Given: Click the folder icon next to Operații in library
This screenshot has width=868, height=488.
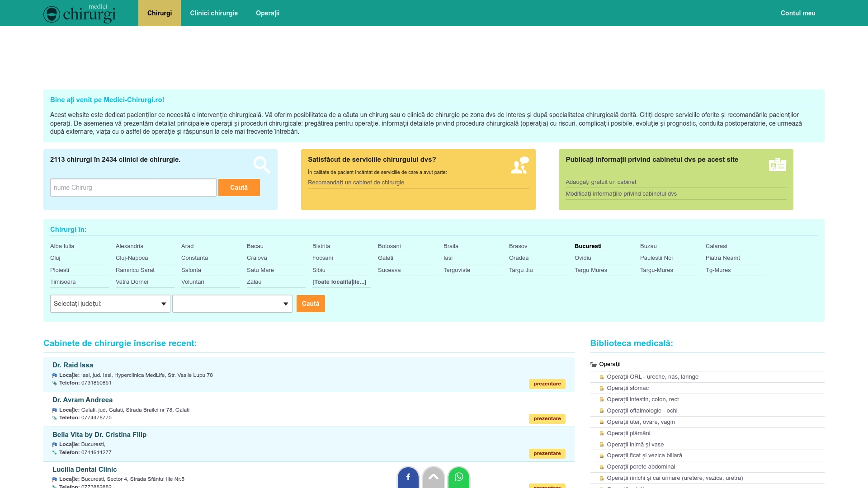Looking at the screenshot, I should (x=593, y=364).
